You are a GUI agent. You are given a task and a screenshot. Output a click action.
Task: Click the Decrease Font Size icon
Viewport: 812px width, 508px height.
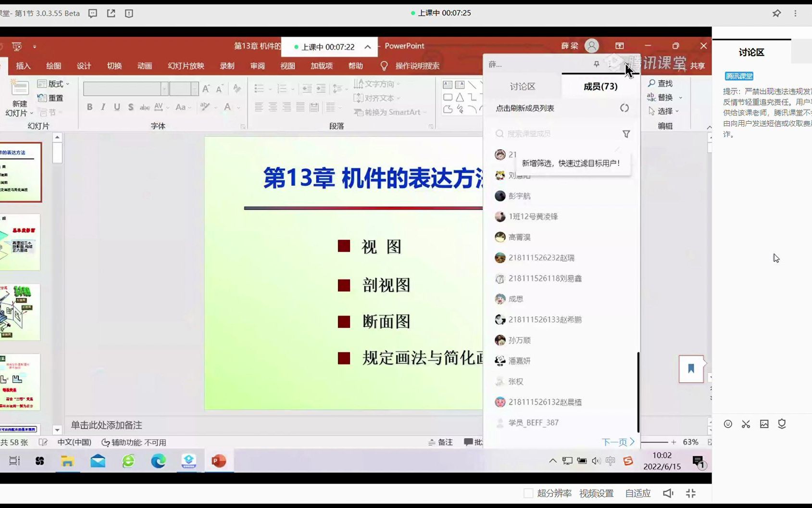pyautogui.click(x=219, y=89)
